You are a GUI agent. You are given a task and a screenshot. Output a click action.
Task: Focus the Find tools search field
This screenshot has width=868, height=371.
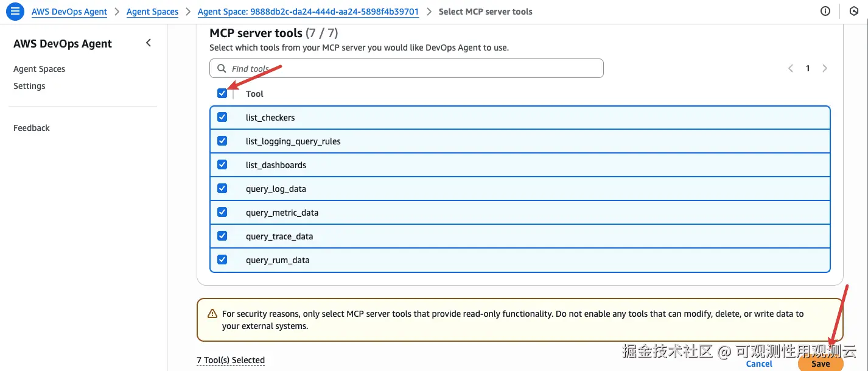(414, 69)
